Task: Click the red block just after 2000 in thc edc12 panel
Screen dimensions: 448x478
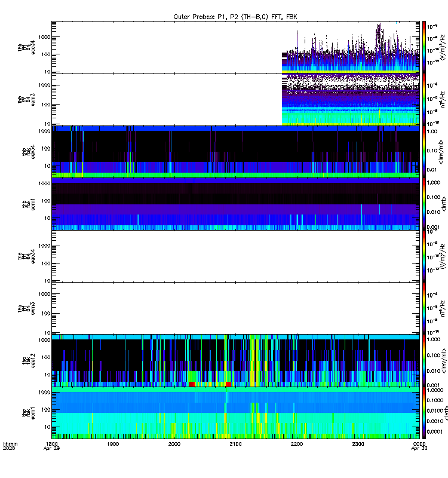Action: point(192,384)
